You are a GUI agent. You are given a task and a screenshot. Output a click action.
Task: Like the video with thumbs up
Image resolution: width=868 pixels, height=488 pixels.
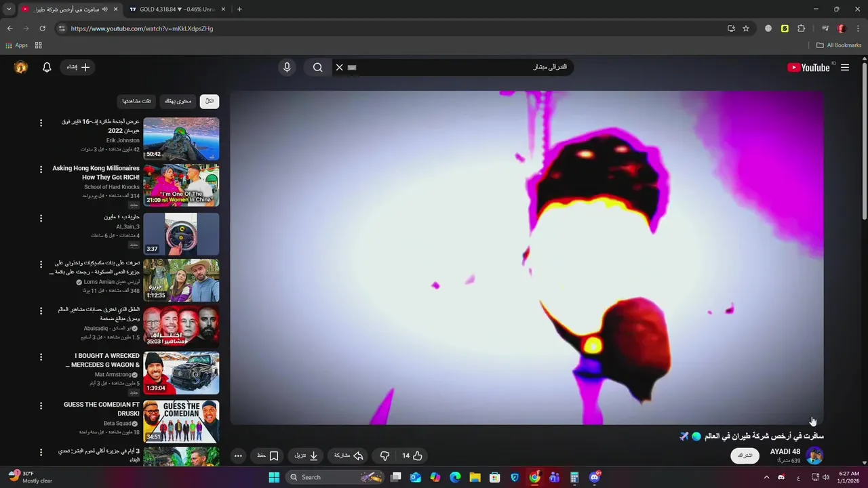coord(412,455)
